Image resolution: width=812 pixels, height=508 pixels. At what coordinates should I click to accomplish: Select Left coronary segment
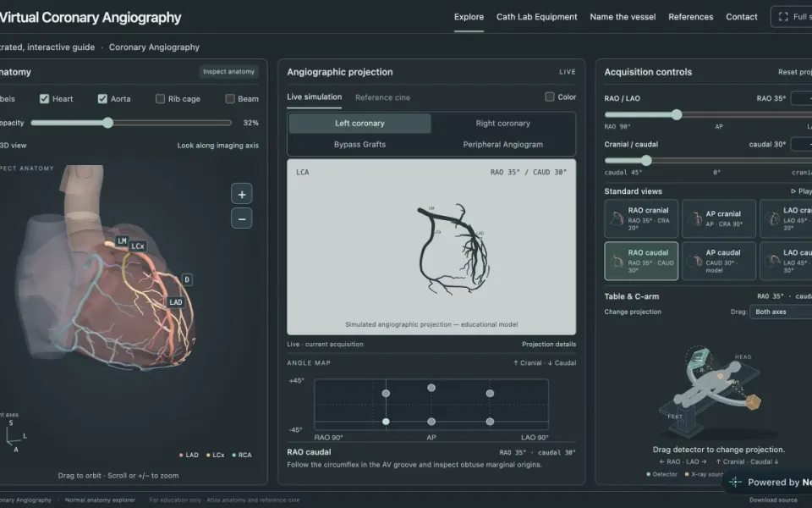pos(360,124)
